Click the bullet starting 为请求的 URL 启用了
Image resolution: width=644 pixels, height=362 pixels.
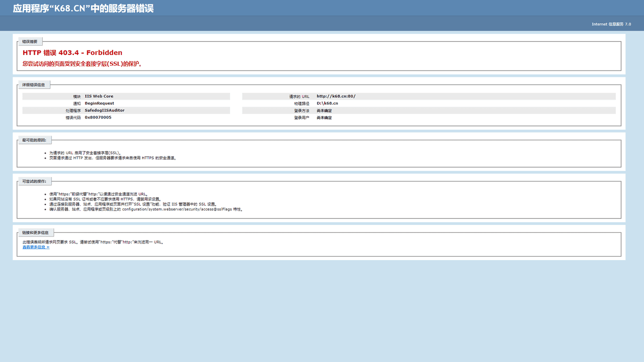click(x=85, y=153)
